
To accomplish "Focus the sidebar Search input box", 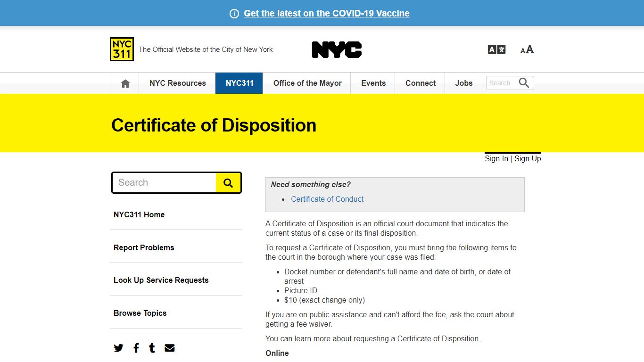I will 164,183.
